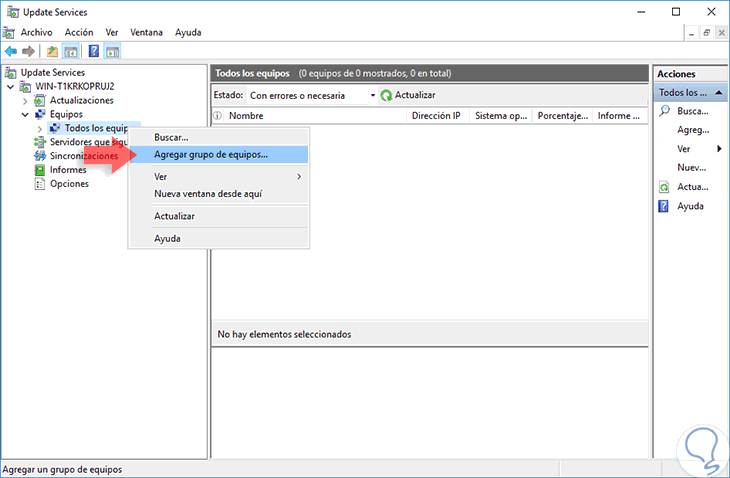Click the help icon next to Ayuda action
This screenshot has height=478, width=730.
coord(663,206)
